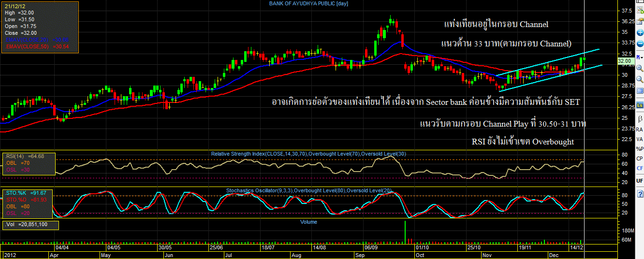The image size is (644, 259).
Task: Select the blue EMAV(CLOSE,20) legend entry
Action: [x=38, y=39]
